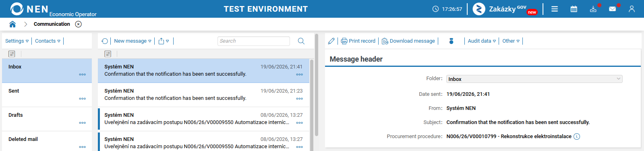Open downloads tray icon in header
The image size is (644, 151).
point(593,9)
